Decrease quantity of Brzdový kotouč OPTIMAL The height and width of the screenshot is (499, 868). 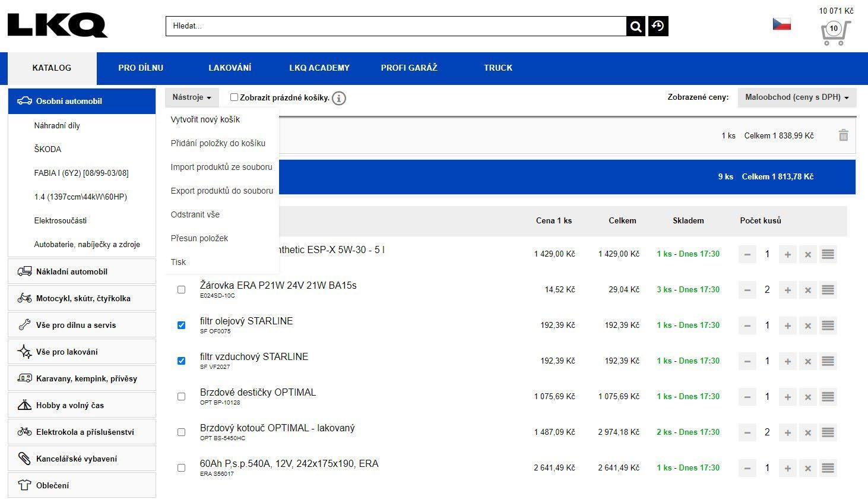tap(747, 432)
